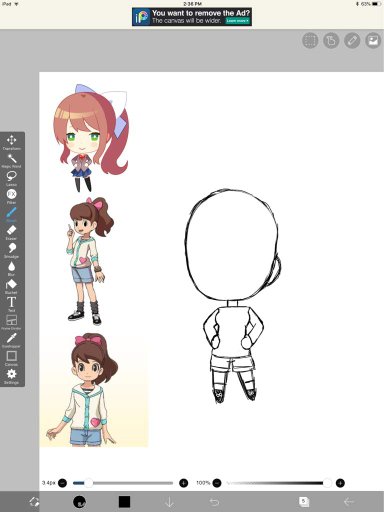Click the black color swatch
This screenshot has height=512, width=384.
124,501
